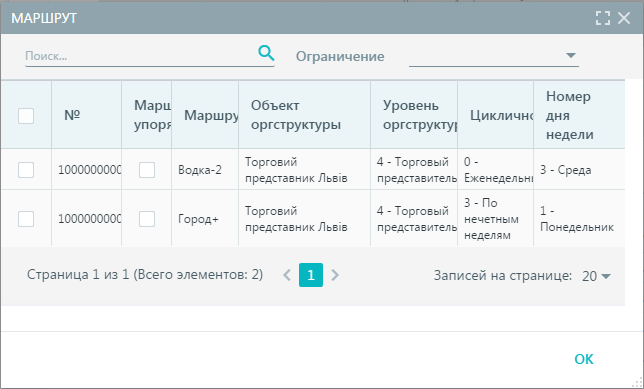Open the Ограничение dropdown

pos(494,56)
